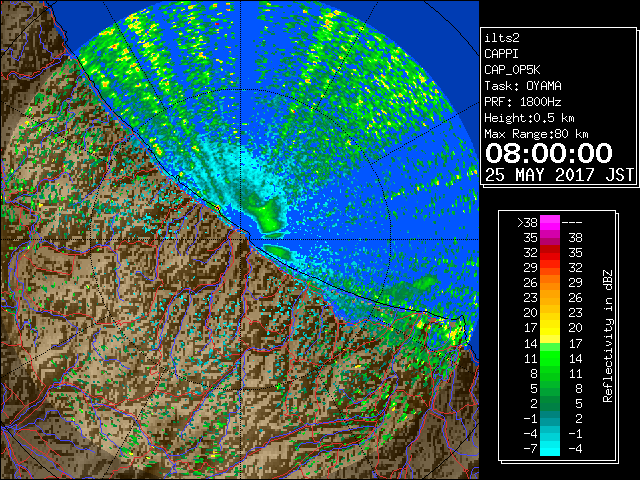The height and width of the screenshot is (480, 640).
Task: Select the 'Height:0.5 km' text
Action: (x=529, y=118)
